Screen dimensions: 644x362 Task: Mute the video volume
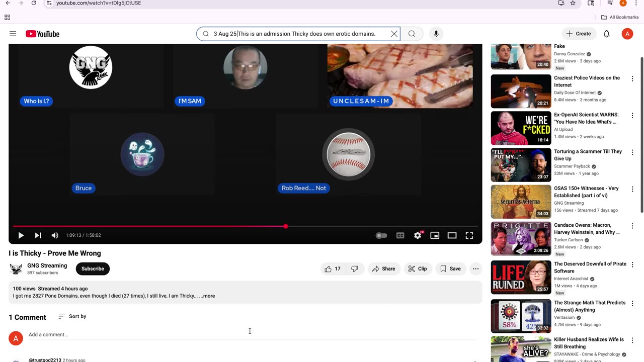[55, 235]
